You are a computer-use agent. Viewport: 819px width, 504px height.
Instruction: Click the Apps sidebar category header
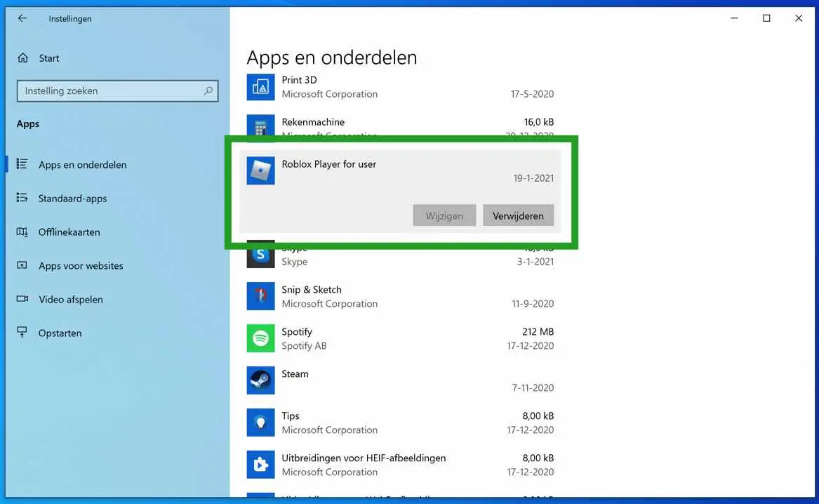(x=27, y=124)
